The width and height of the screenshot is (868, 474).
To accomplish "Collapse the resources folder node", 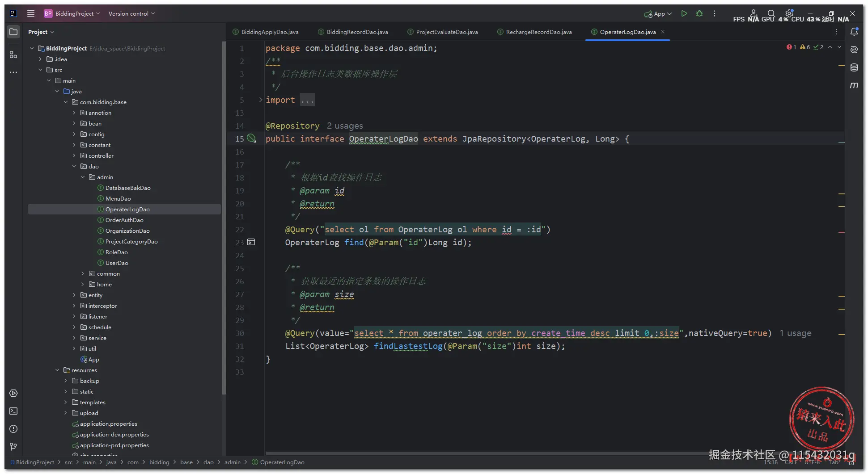I will [x=57, y=370].
